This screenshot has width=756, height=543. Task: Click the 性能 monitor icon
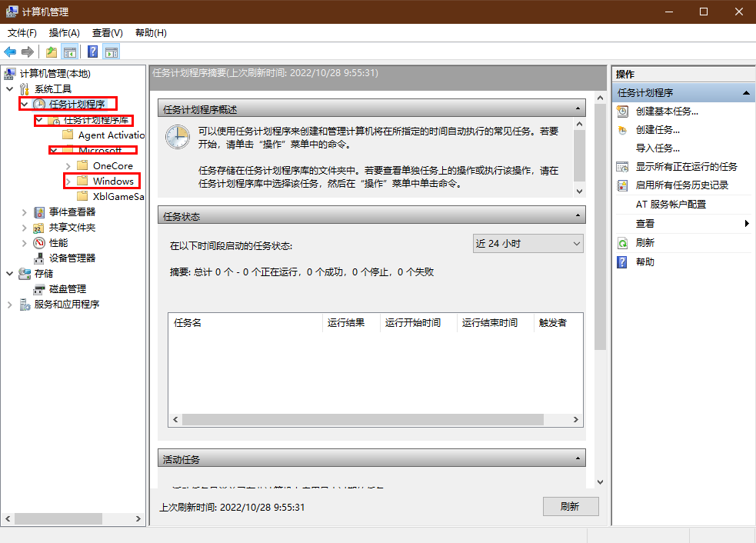click(x=39, y=243)
